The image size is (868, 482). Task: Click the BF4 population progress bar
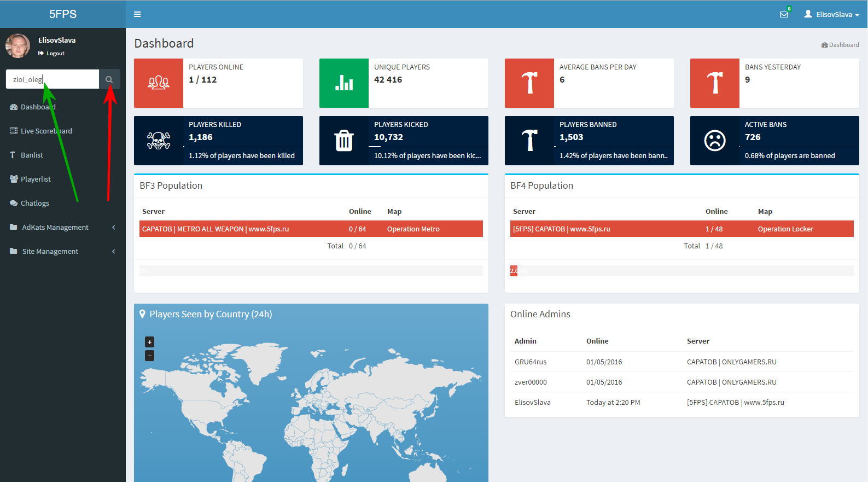click(x=682, y=271)
